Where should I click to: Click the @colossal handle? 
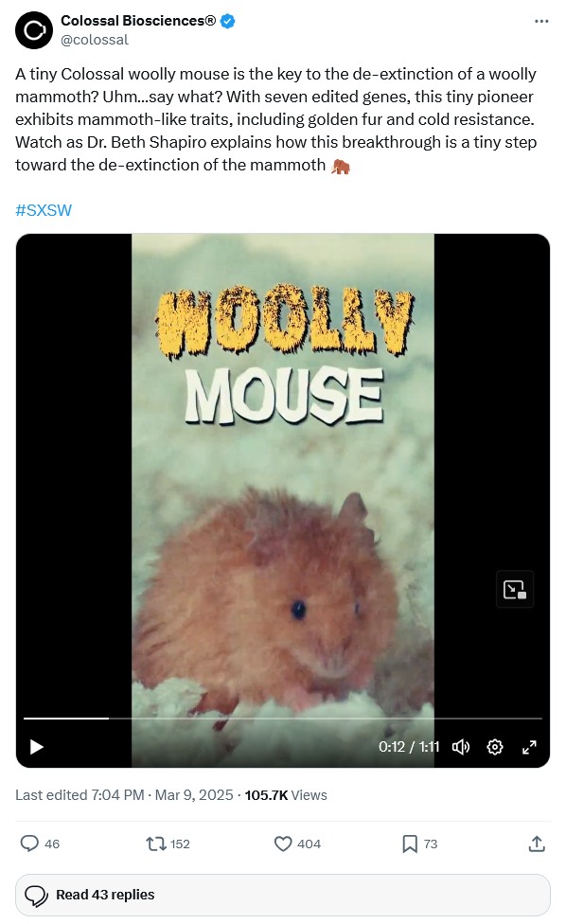[95, 40]
